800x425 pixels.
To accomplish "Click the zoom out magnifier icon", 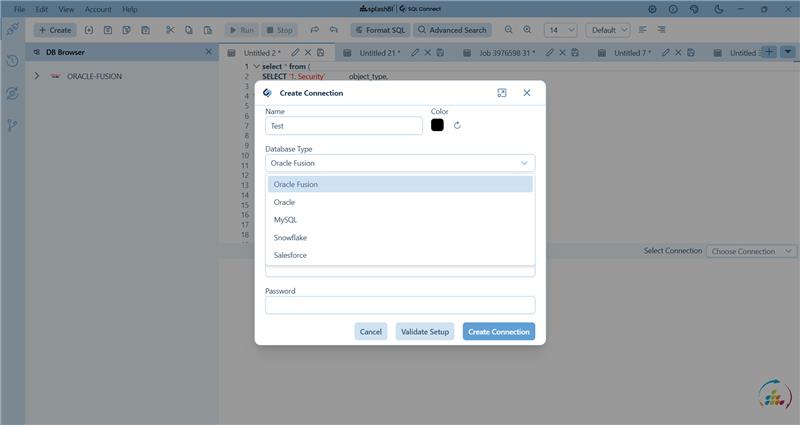I will click(x=509, y=30).
